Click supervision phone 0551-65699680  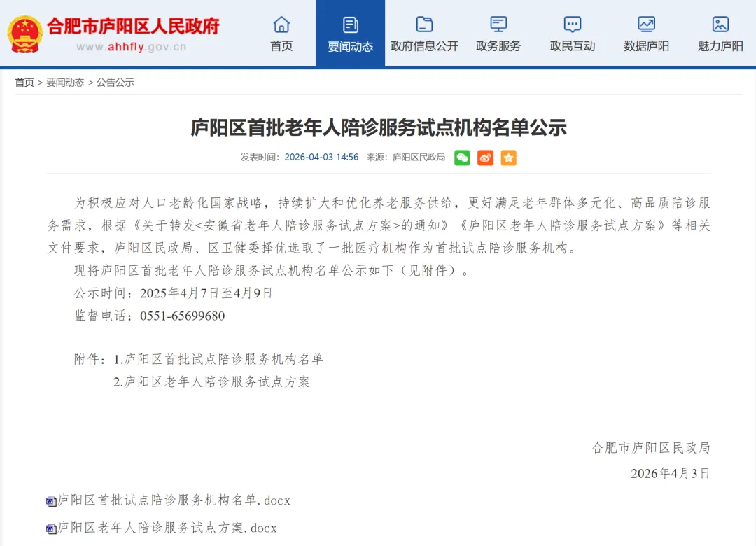point(182,316)
